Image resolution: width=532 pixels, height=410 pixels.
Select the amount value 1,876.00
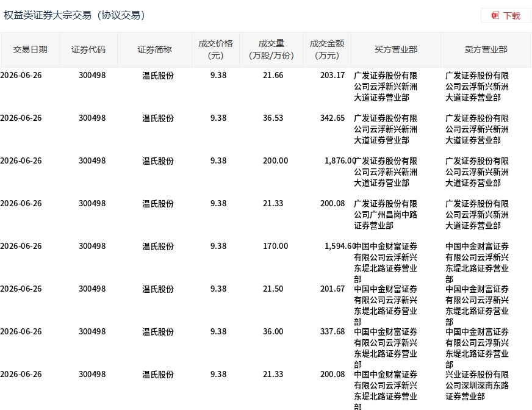(340, 161)
